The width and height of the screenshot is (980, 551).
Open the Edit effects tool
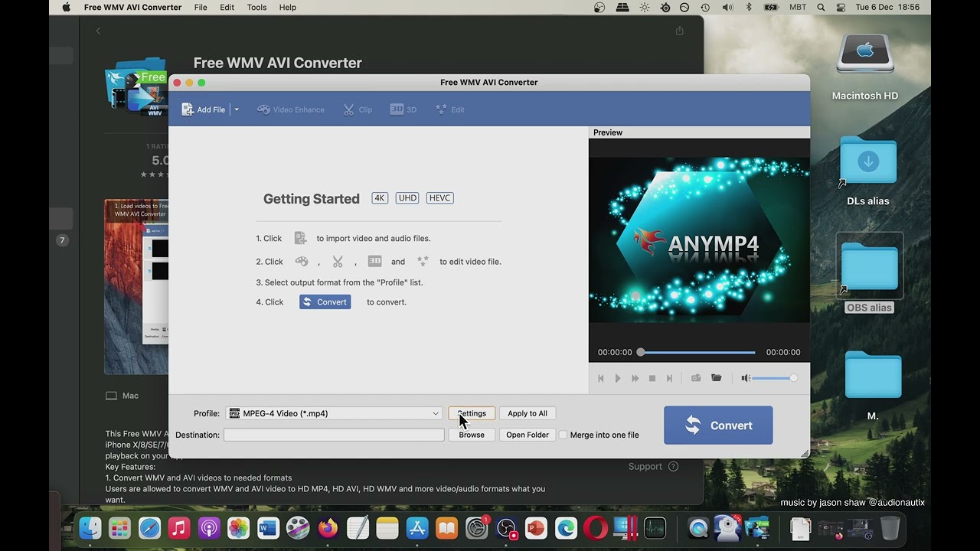point(450,109)
